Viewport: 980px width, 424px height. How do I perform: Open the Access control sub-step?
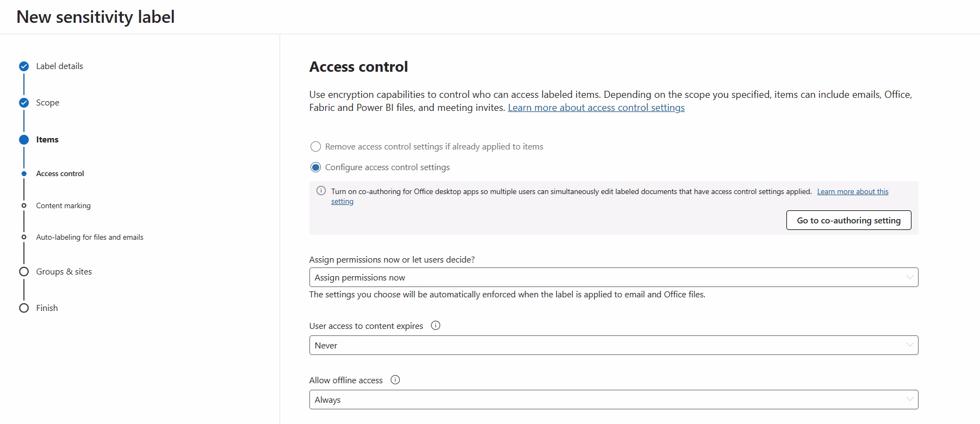point(60,174)
